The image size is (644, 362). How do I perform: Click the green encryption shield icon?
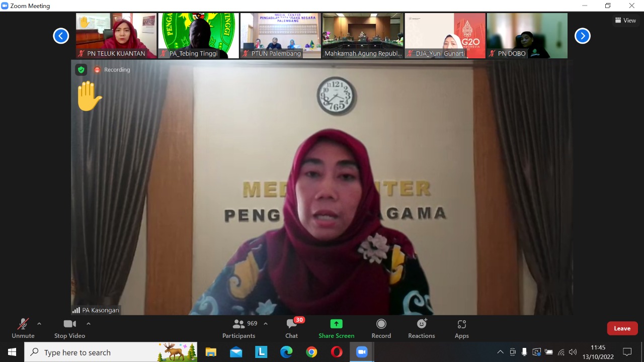[x=81, y=70]
